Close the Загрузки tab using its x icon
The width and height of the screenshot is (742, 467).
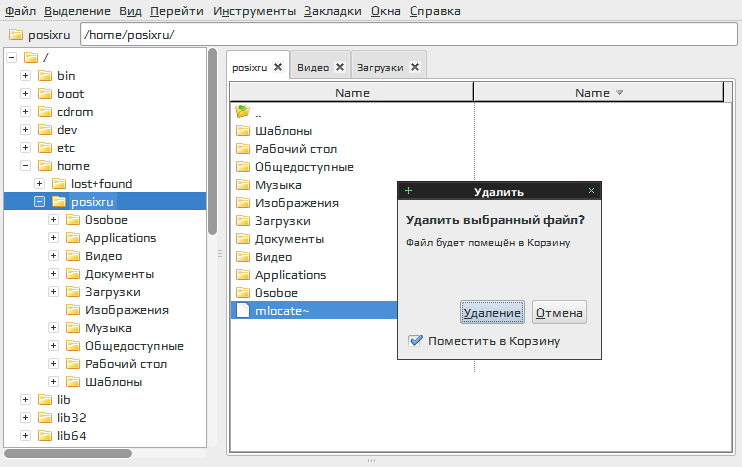(x=414, y=67)
